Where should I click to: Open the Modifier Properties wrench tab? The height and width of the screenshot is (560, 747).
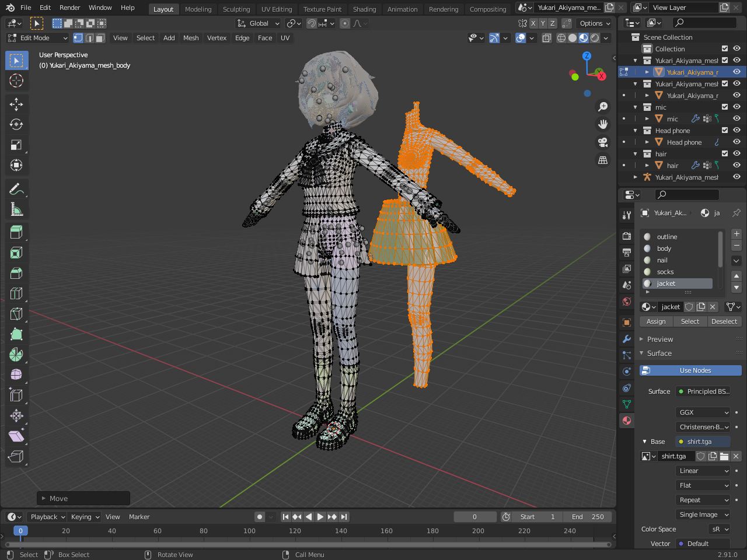click(x=627, y=339)
